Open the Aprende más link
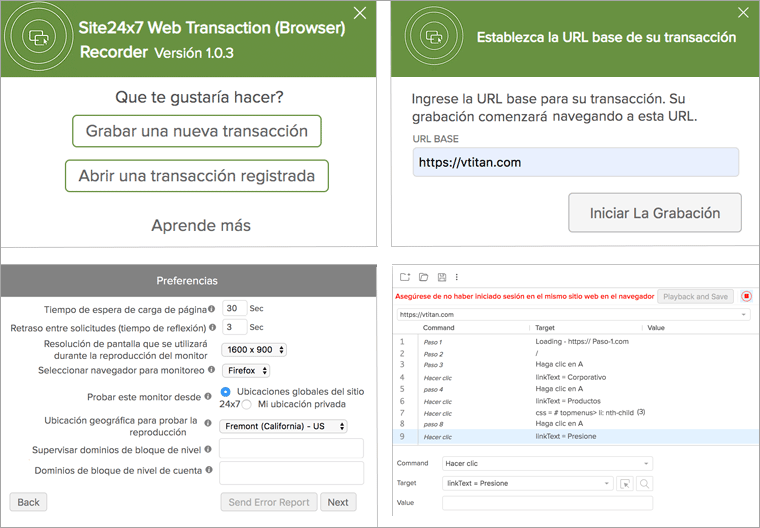Viewport: 760px width, 528px height. point(201,225)
